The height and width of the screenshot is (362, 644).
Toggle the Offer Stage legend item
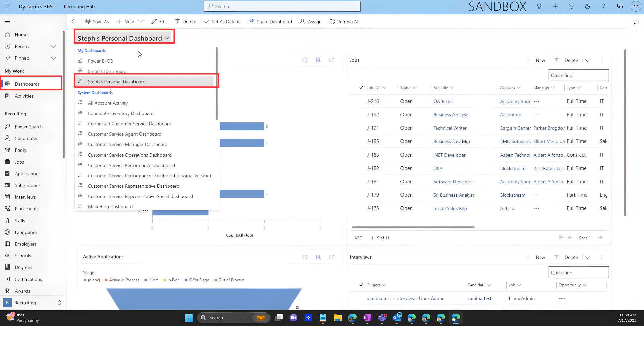tap(197, 280)
